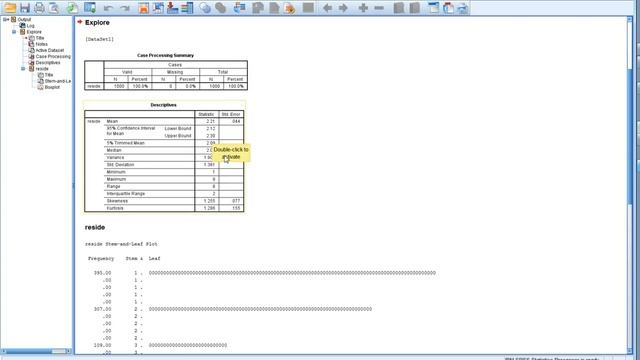Click the Explore heading in the output
Viewport: 640px width, 360px height.
97,22
